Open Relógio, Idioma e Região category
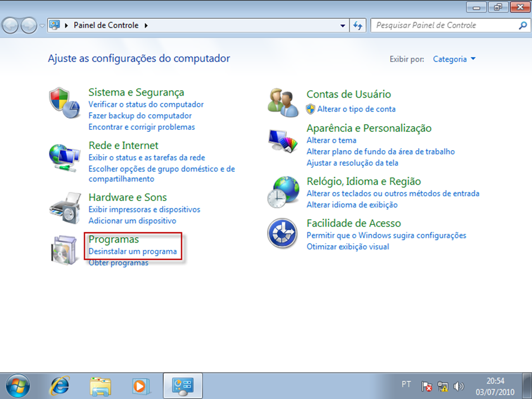532x399 pixels. pyautogui.click(x=364, y=181)
